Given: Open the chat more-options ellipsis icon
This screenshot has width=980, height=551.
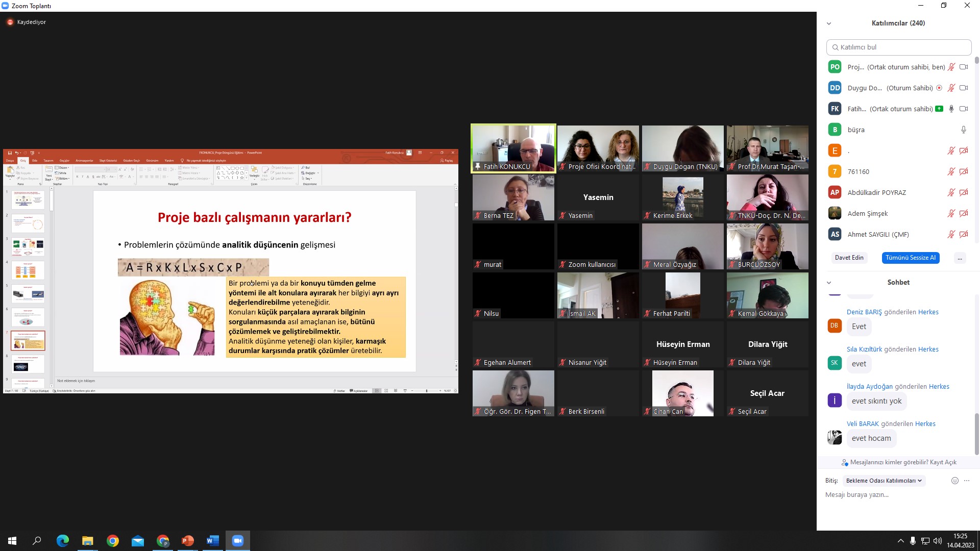Looking at the screenshot, I should coord(967,481).
